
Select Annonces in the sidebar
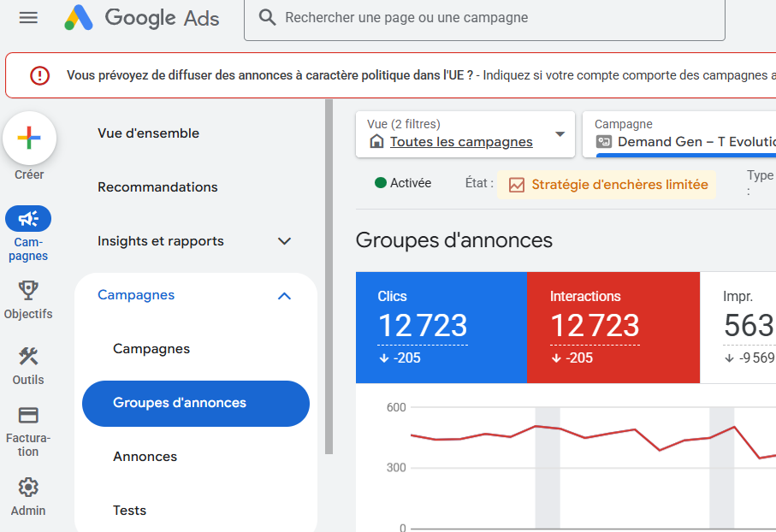tap(145, 457)
